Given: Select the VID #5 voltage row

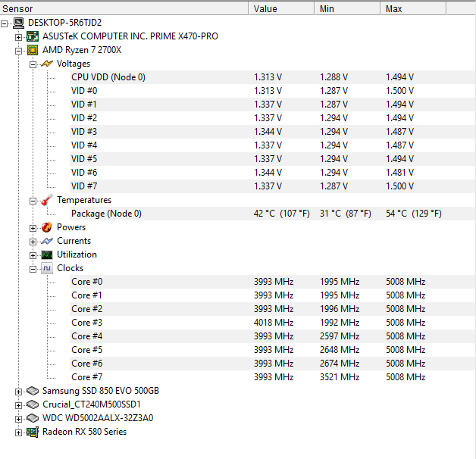Looking at the screenshot, I should [273, 159].
